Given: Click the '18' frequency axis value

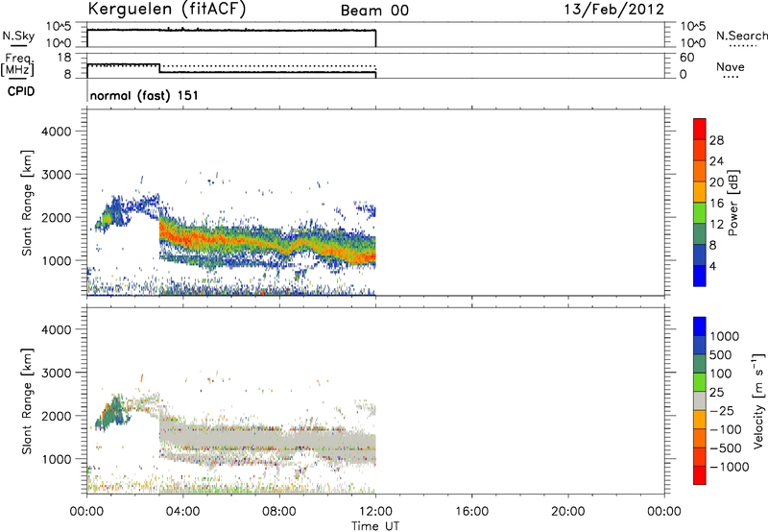Looking at the screenshot, I should [63, 58].
